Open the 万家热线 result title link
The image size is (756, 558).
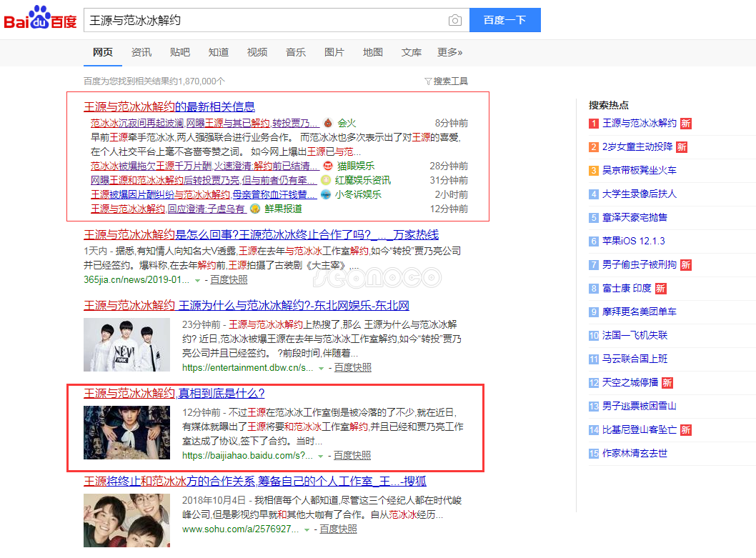pos(262,234)
